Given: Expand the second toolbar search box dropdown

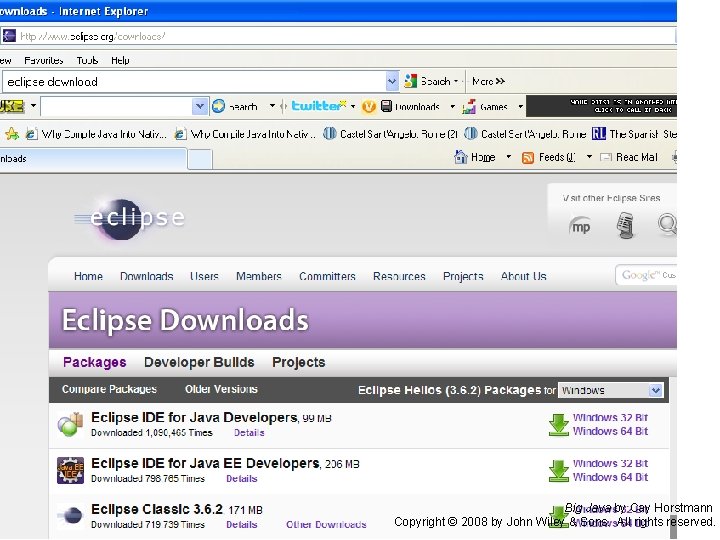Looking at the screenshot, I should coord(200,107).
